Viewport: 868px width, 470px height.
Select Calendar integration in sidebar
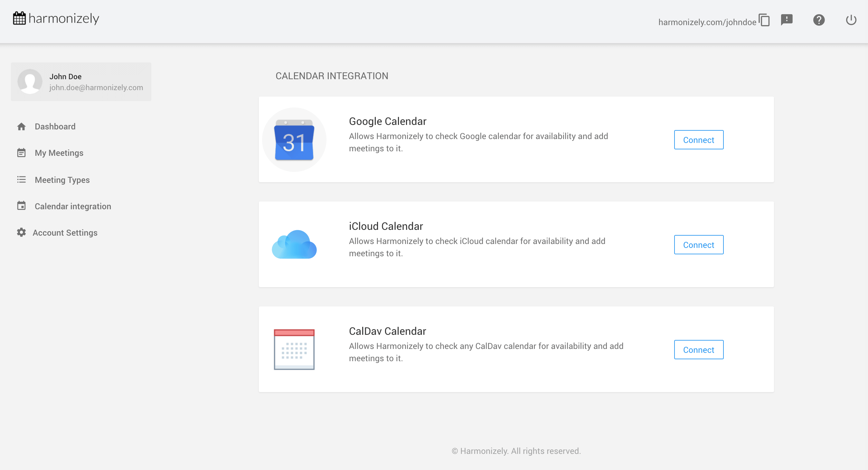coord(73,206)
